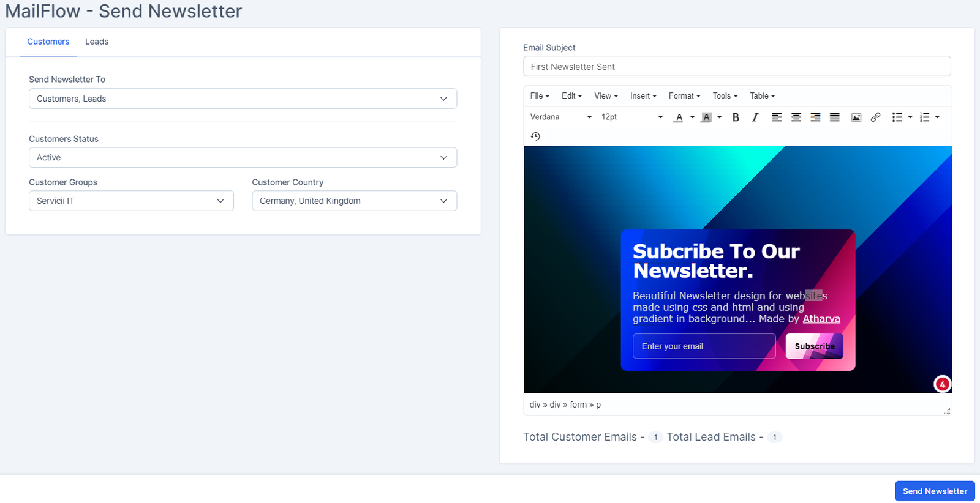Screen dimensions: 980x503
Task: Open Customer Country selector
Action: coord(354,201)
